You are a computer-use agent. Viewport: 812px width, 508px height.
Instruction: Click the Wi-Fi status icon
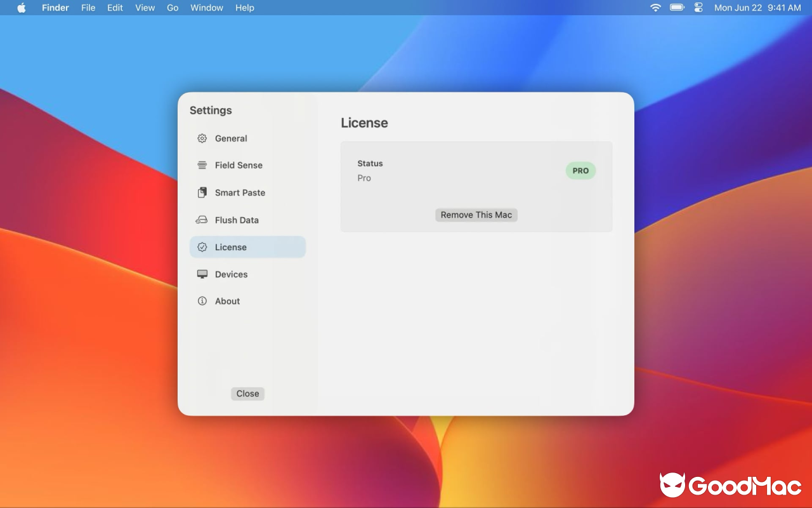click(655, 8)
